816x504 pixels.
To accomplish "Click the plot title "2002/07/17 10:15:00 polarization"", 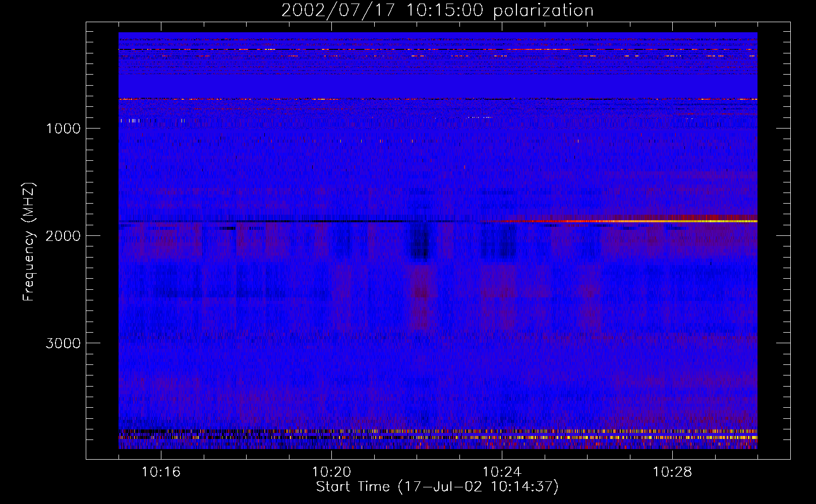I will click(437, 11).
